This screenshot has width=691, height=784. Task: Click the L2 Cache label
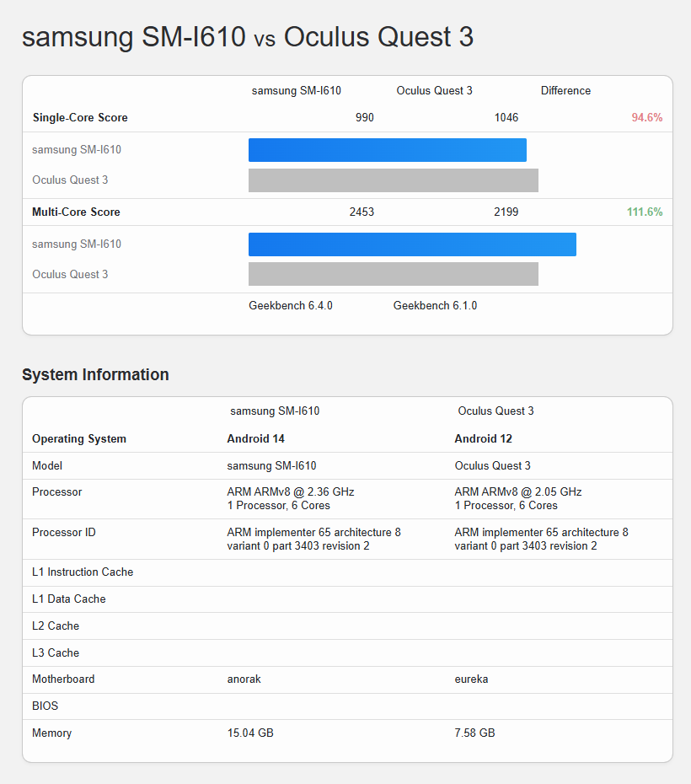click(x=56, y=626)
